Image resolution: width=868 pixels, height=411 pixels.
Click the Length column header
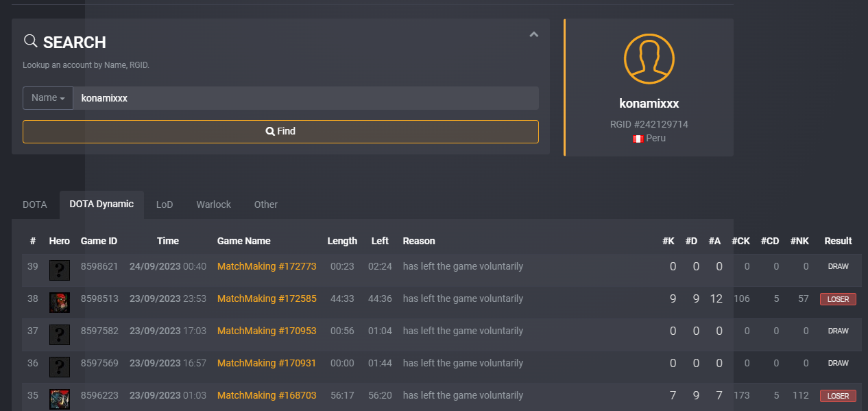[x=342, y=241]
